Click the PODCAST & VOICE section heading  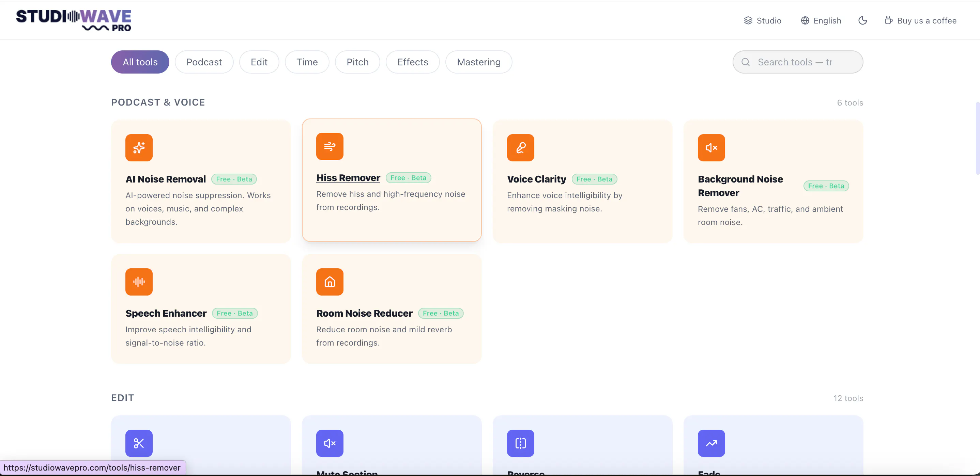tap(158, 102)
